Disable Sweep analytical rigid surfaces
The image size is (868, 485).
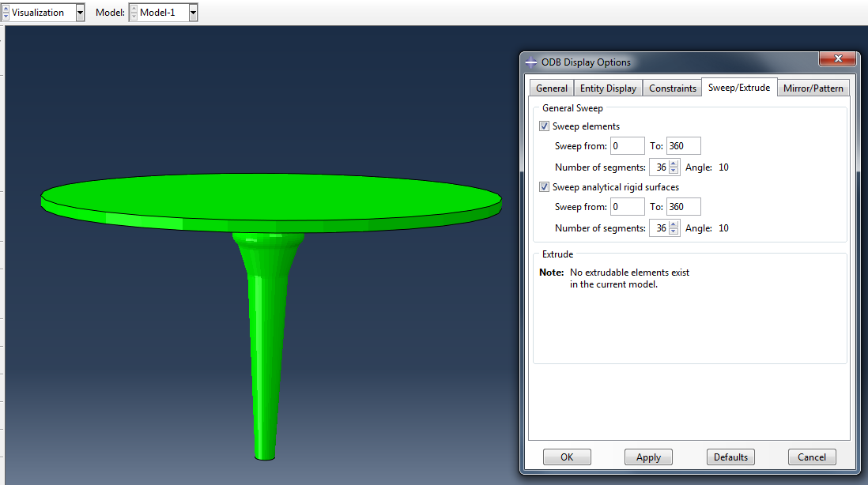(544, 186)
